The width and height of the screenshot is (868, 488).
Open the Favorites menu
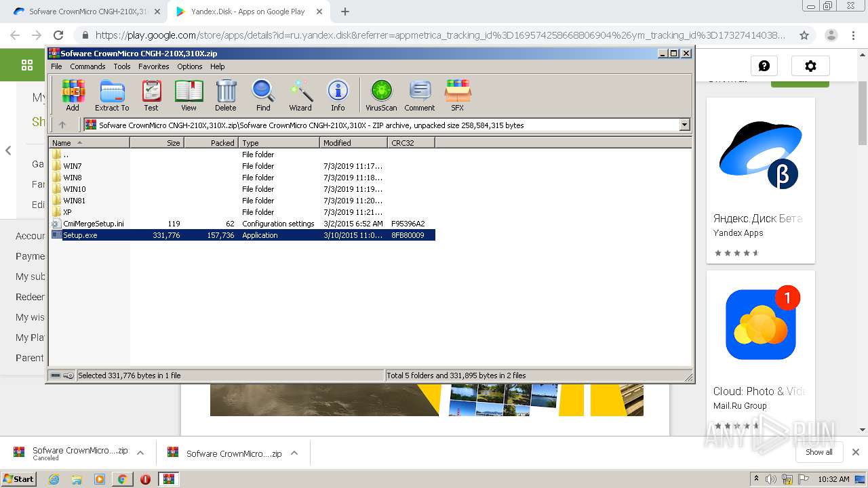point(154,66)
